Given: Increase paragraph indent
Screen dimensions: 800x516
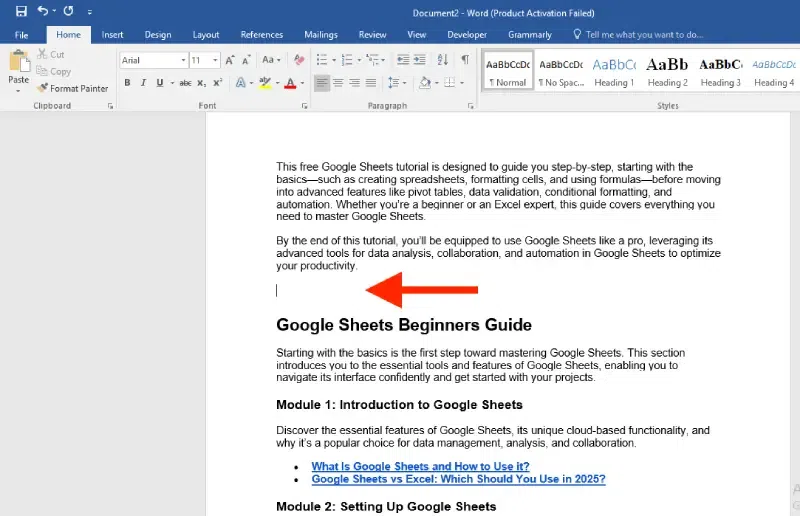Looking at the screenshot, I should pos(419,60).
